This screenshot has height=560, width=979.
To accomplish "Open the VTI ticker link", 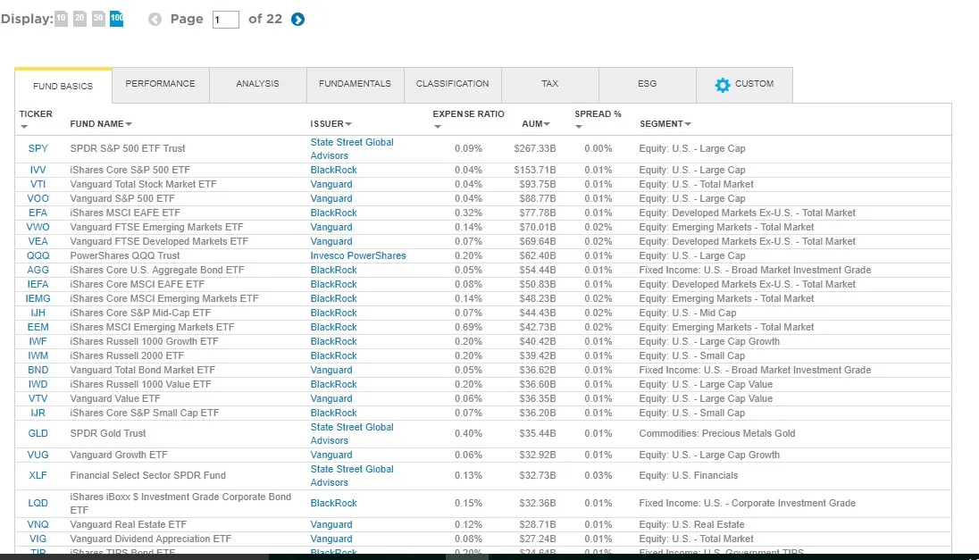I will tap(38, 184).
